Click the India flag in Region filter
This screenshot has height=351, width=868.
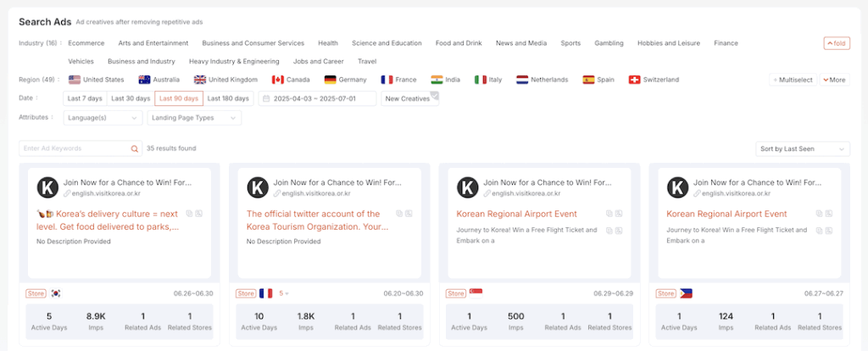pyautogui.click(x=437, y=80)
